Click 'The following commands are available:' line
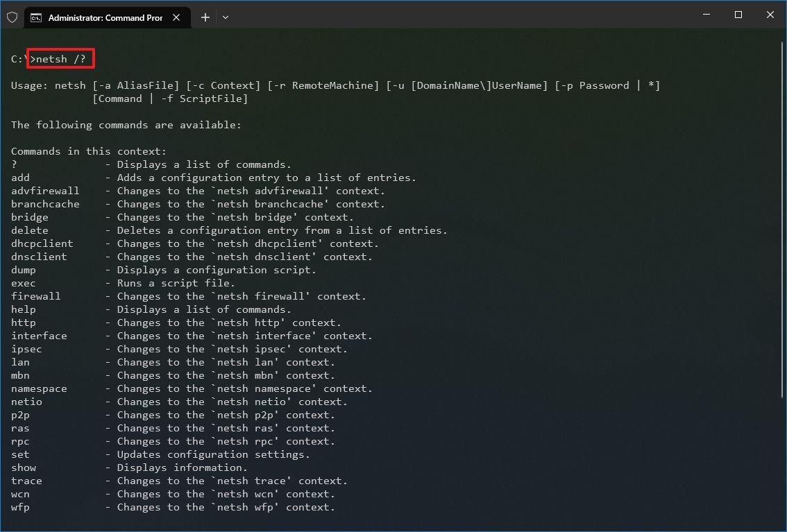 126,125
